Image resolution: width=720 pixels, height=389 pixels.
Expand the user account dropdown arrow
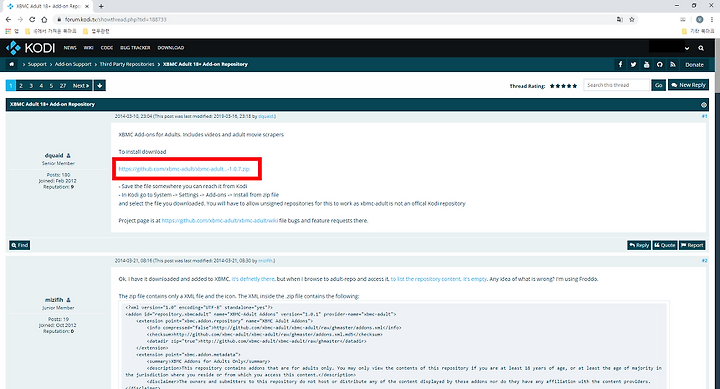click(x=687, y=48)
